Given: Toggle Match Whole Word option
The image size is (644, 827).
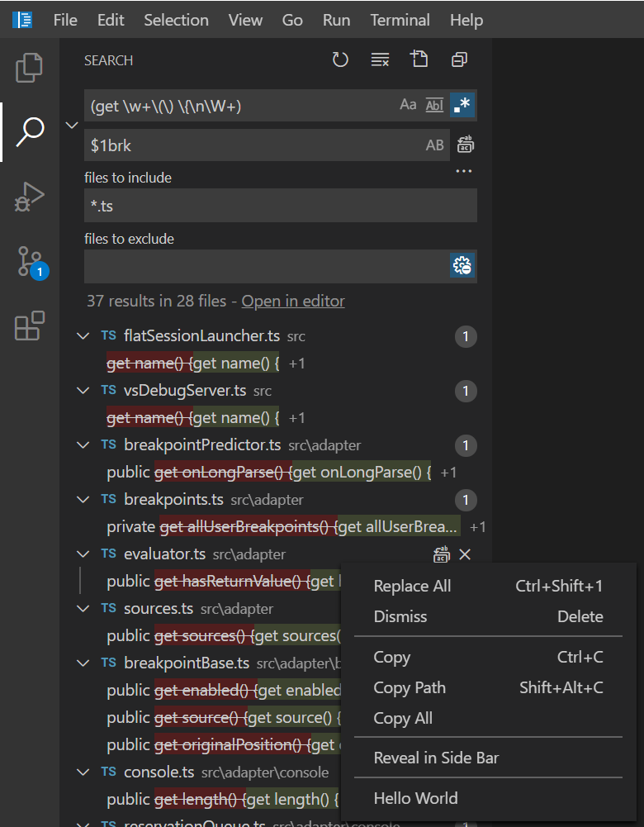Looking at the screenshot, I should click(434, 105).
